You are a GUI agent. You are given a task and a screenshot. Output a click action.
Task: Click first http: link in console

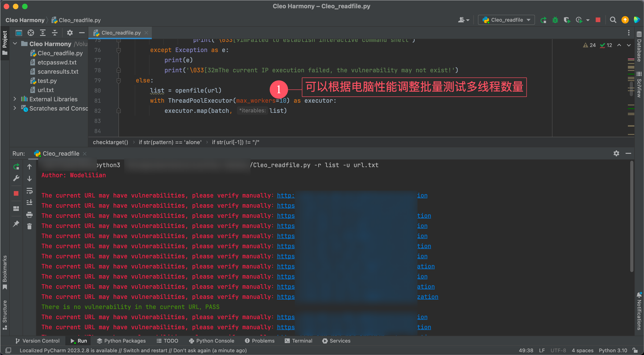(285, 195)
